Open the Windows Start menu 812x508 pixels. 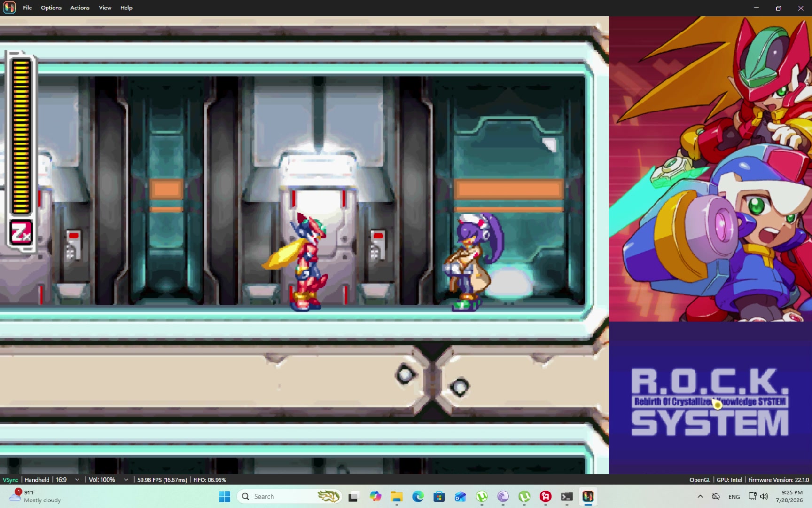[x=225, y=496]
